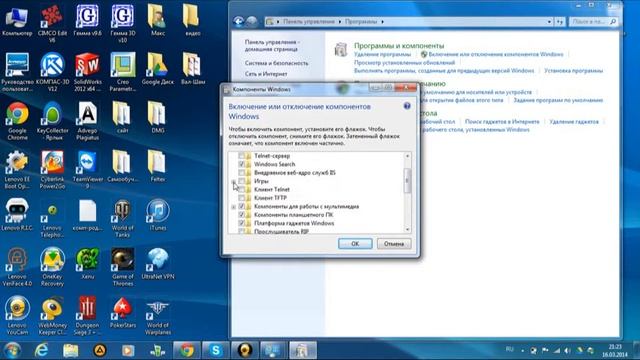Click arrow after Программы in breadcrumb

[x=382, y=22]
